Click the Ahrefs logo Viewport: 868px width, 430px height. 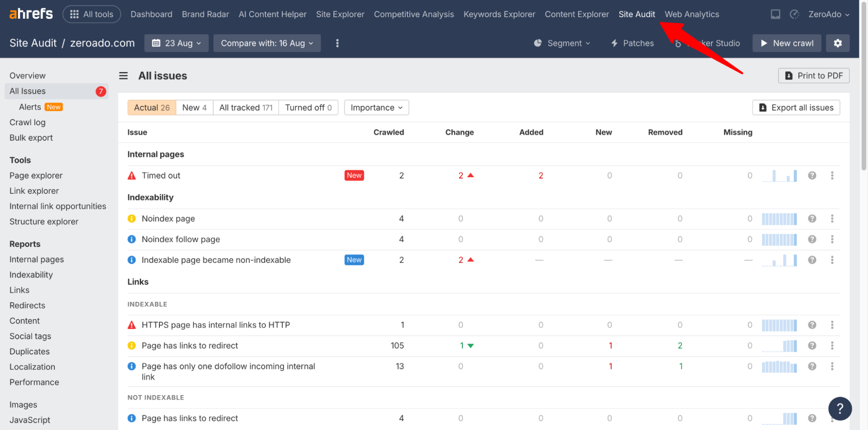(31, 14)
